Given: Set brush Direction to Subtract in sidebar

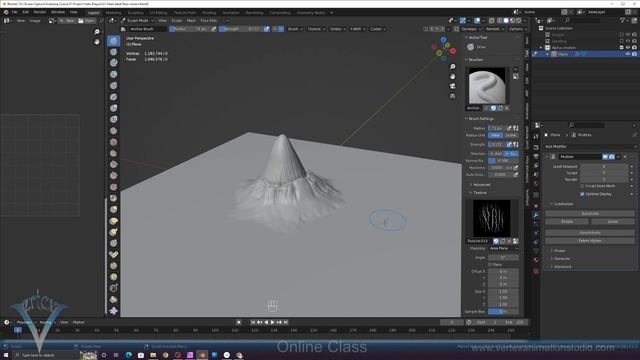Looking at the screenshot, I should click(511, 153).
